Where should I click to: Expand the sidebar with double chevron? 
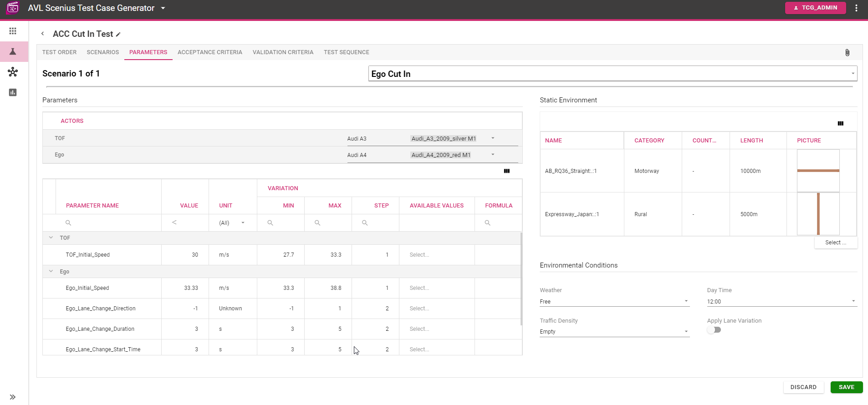point(13,397)
